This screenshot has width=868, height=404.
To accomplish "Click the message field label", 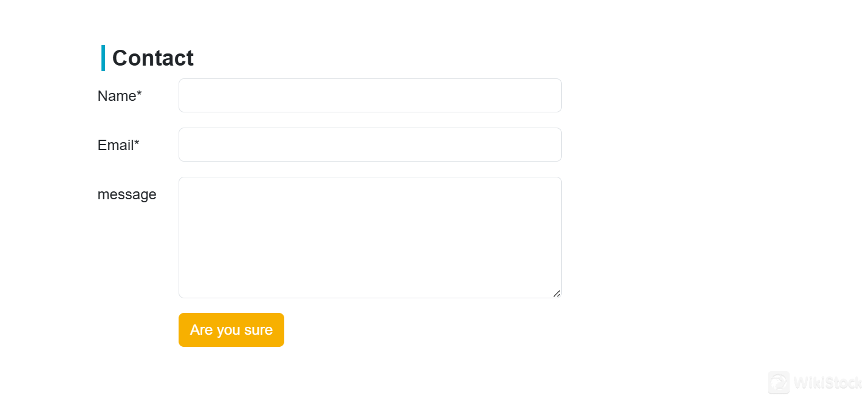I will click(x=127, y=194).
